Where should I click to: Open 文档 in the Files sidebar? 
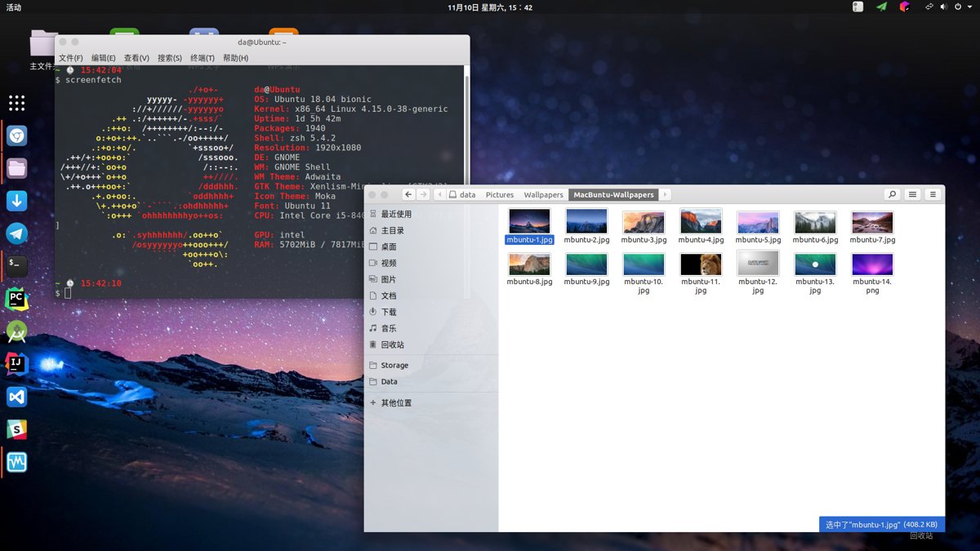click(431, 295)
